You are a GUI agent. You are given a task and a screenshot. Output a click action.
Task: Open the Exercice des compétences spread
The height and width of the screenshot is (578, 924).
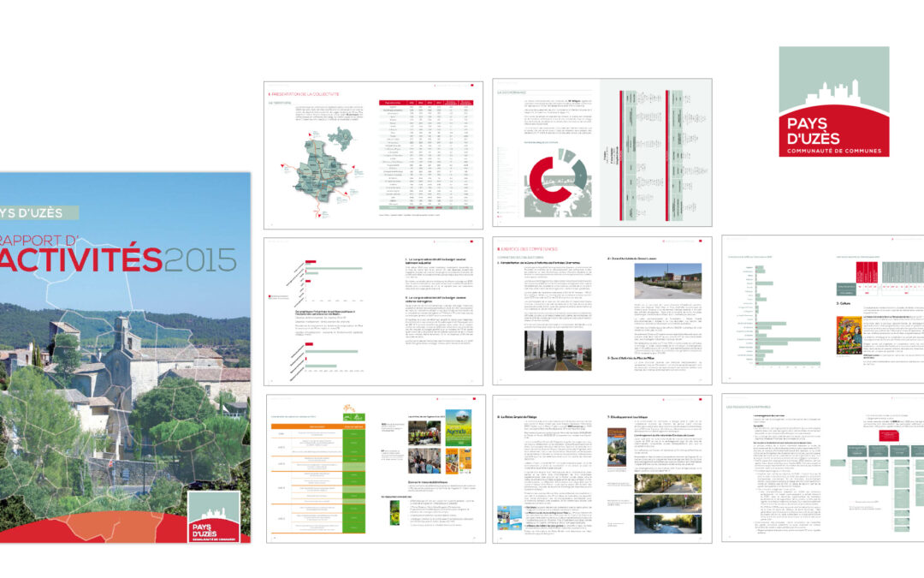602,311
